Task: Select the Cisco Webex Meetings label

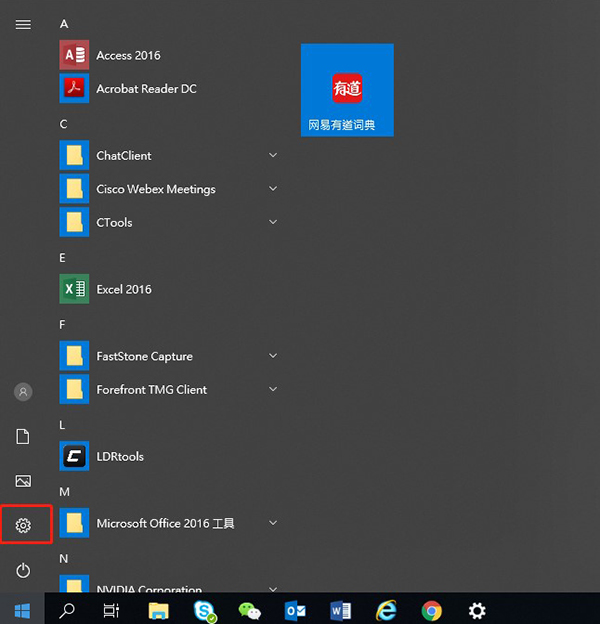Action: tap(156, 189)
